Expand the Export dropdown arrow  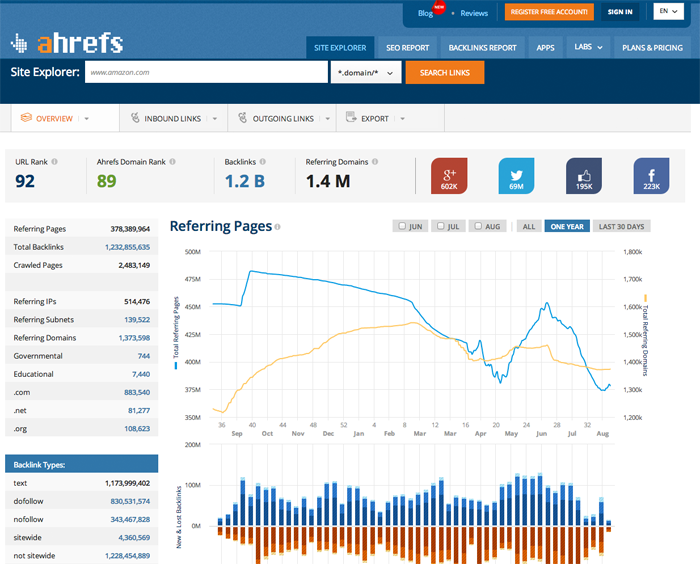(402, 119)
